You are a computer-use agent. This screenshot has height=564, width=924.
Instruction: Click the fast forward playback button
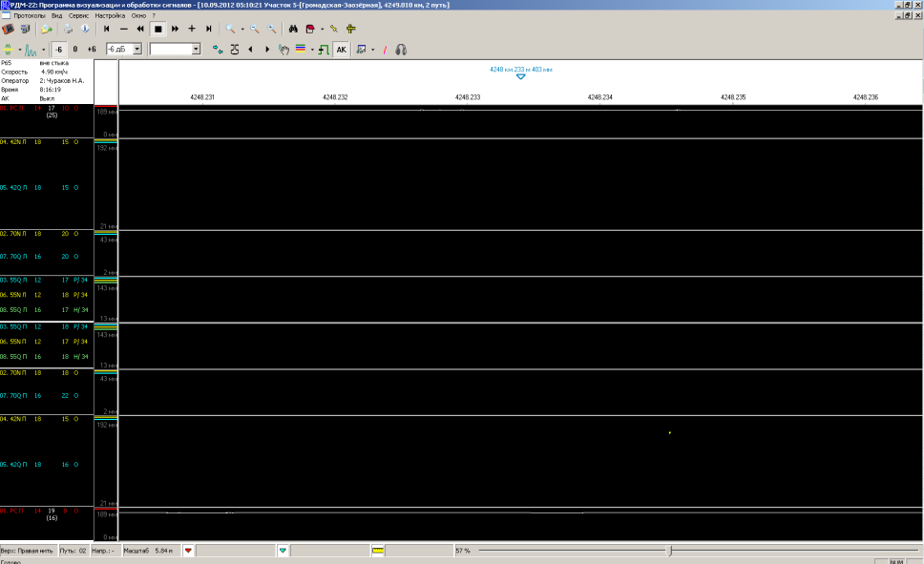pos(175,29)
